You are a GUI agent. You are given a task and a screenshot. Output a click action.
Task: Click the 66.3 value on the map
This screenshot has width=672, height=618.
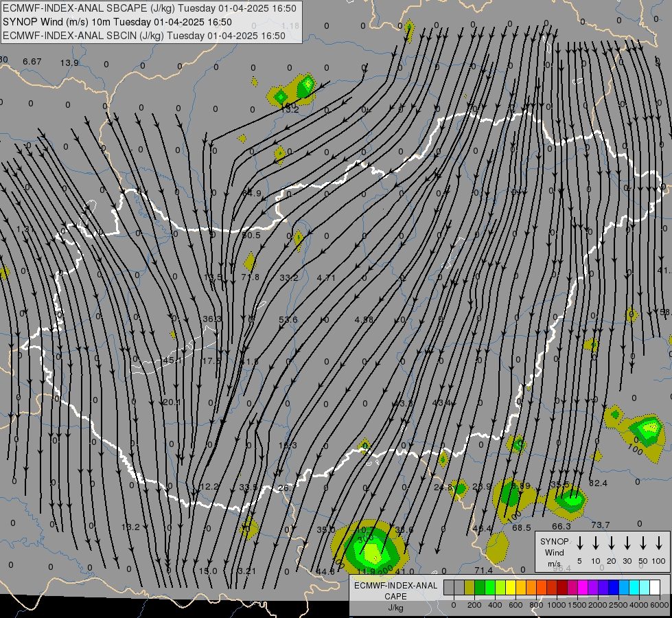[x=561, y=526]
